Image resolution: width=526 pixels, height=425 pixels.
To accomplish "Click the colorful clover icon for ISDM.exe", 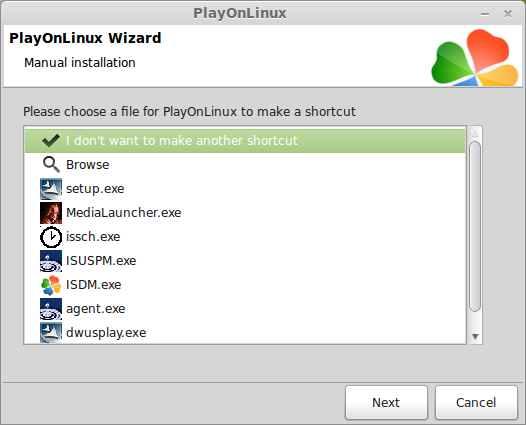I will tap(51, 285).
